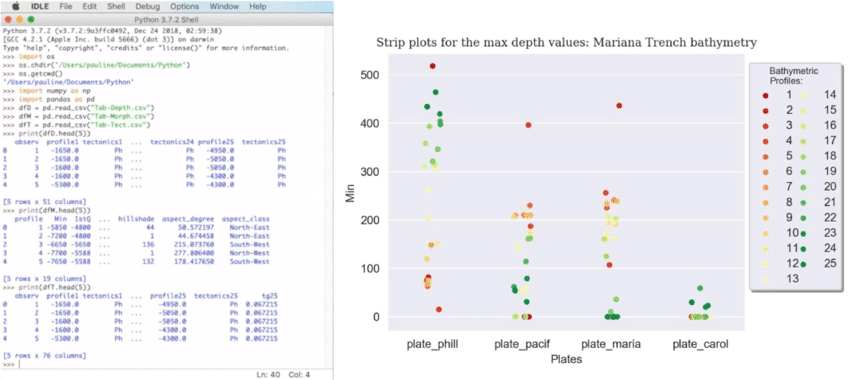This screenshot has height=380, width=850.
Task: Click the '[5 rows x 19 columns]' output
Action: (44, 279)
